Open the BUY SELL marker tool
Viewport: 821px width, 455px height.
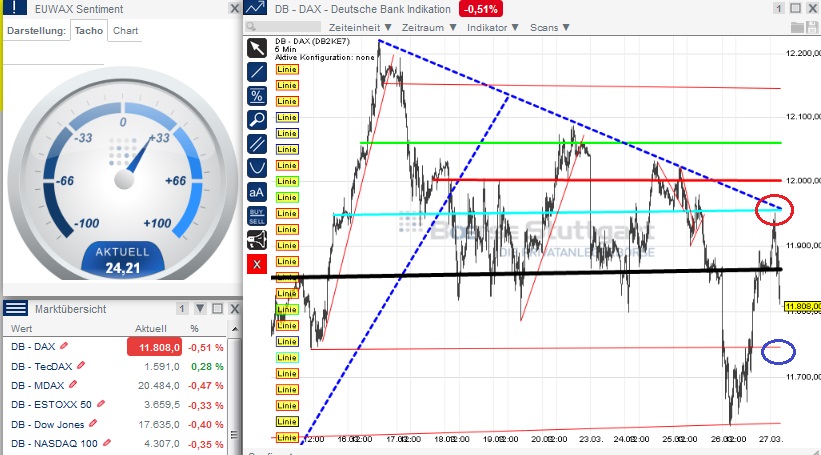[x=257, y=216]
